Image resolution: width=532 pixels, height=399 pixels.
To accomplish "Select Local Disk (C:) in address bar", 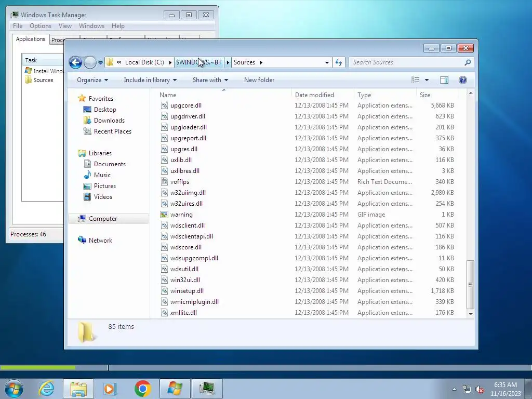I will pos(144,62).
